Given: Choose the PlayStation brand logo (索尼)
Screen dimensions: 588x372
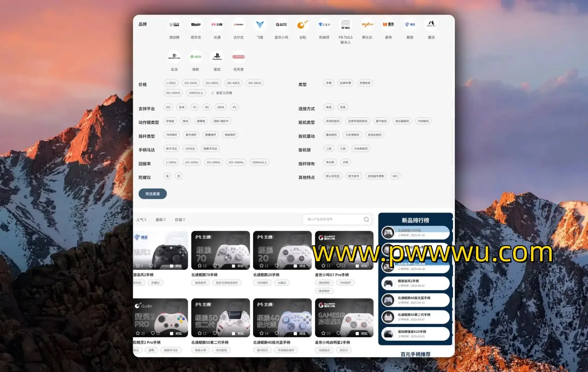Looking at the screenshot, I should 217,57.
